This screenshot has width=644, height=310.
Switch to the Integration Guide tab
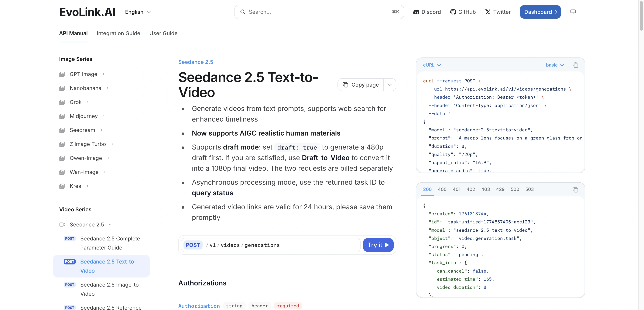pos(118,33)
